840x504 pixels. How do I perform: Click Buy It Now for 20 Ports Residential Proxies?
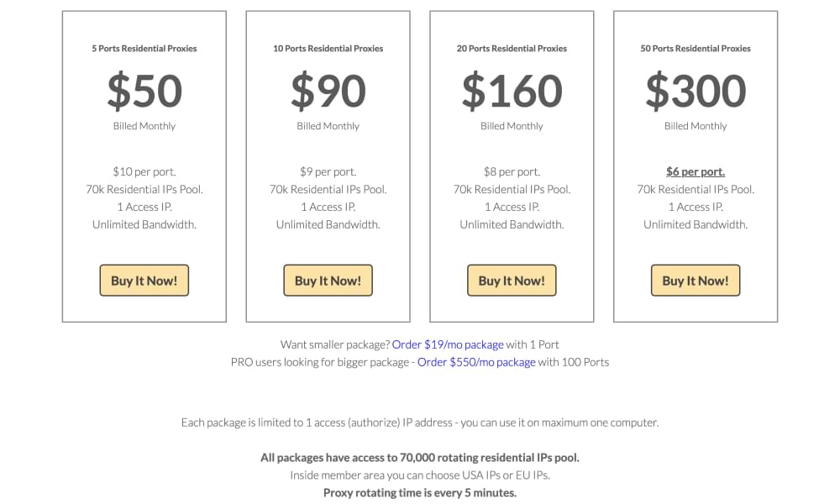pyautogui.click(x=512, y=280)
